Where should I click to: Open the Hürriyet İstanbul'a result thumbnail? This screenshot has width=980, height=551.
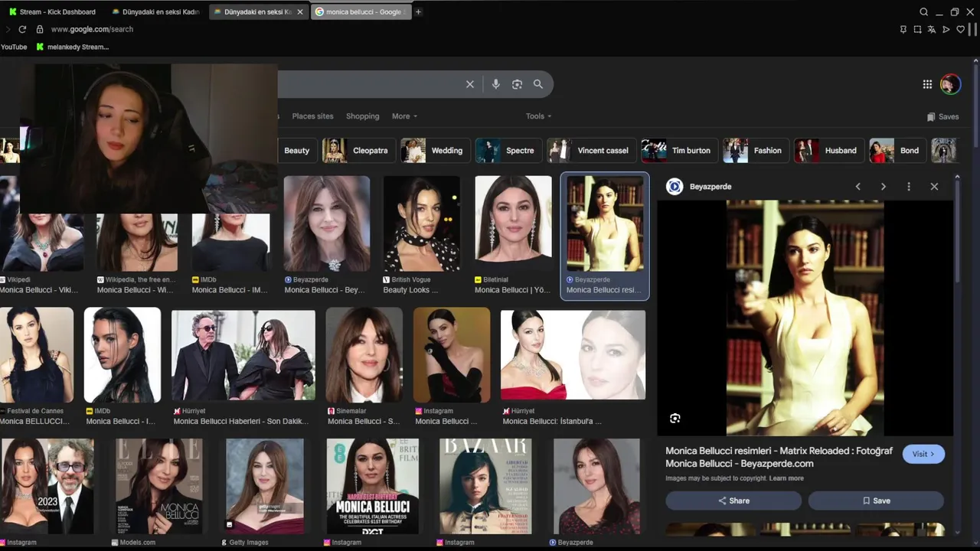click(573, 355)
